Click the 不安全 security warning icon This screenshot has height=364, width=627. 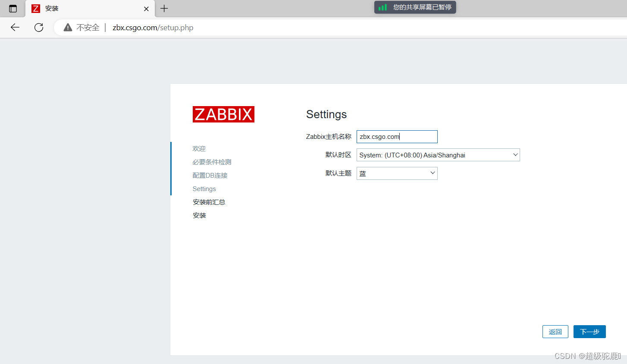[x=68, y=28]
